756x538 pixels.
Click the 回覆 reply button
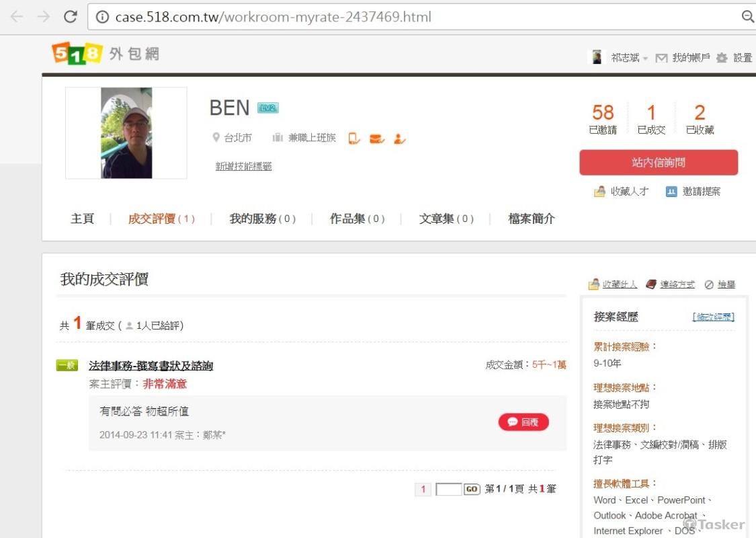[523, 422]
